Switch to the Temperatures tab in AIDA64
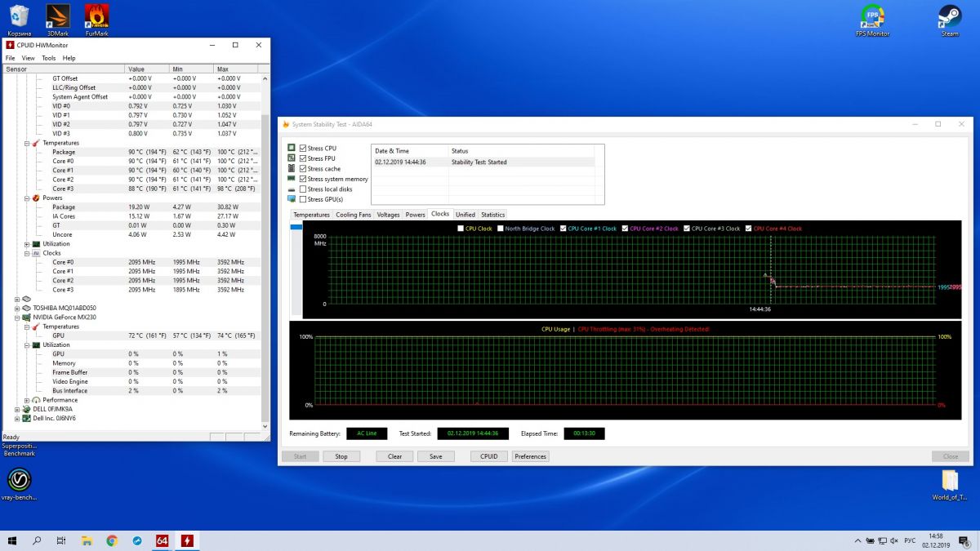980x551 pixels. coord(311,215)
